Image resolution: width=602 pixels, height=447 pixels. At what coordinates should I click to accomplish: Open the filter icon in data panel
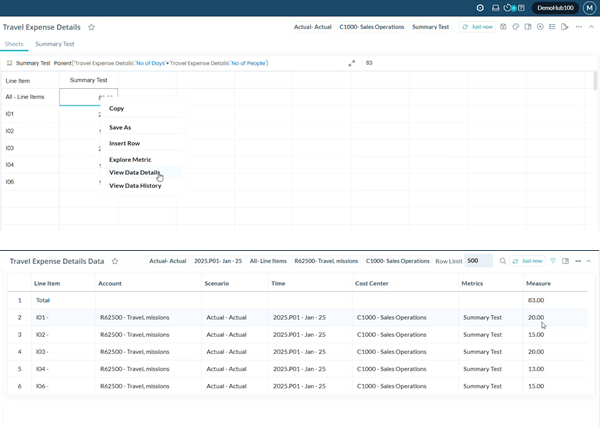(553, 261)
